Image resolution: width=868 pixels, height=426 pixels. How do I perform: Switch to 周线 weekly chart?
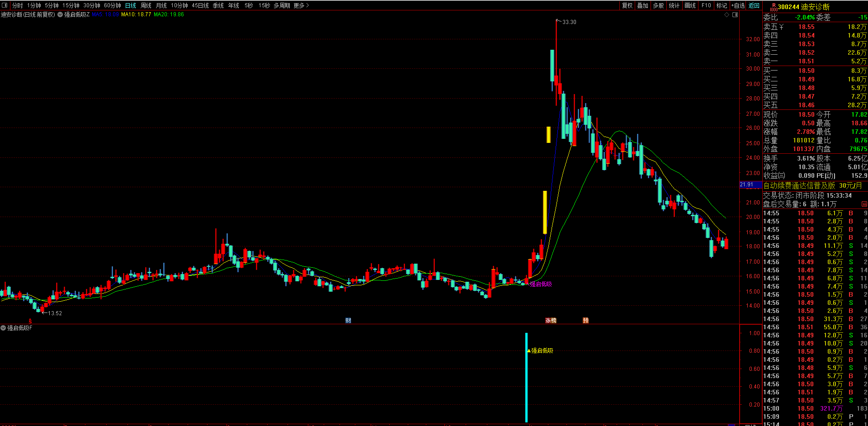tap(146, 5)
